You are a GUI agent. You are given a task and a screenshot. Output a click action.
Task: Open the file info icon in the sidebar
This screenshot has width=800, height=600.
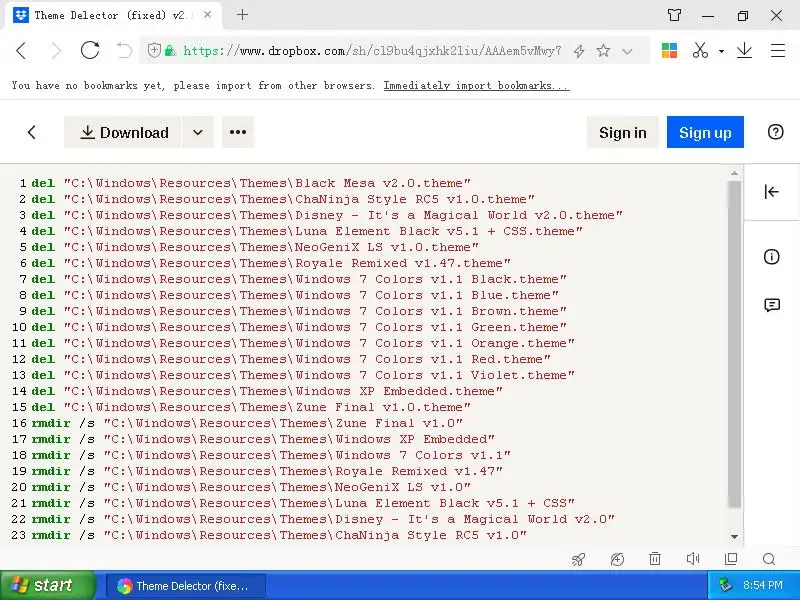click(771, 256)
